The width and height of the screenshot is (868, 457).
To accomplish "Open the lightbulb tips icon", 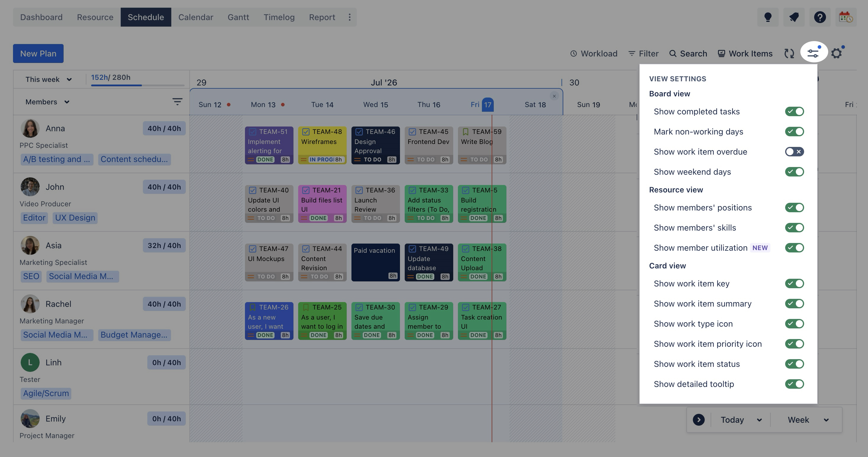I will click(x=768, y=17).
